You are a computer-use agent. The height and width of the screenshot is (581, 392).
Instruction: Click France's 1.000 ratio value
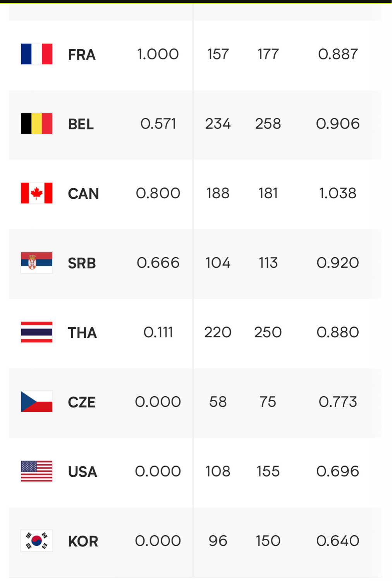(x=158, y=54)
